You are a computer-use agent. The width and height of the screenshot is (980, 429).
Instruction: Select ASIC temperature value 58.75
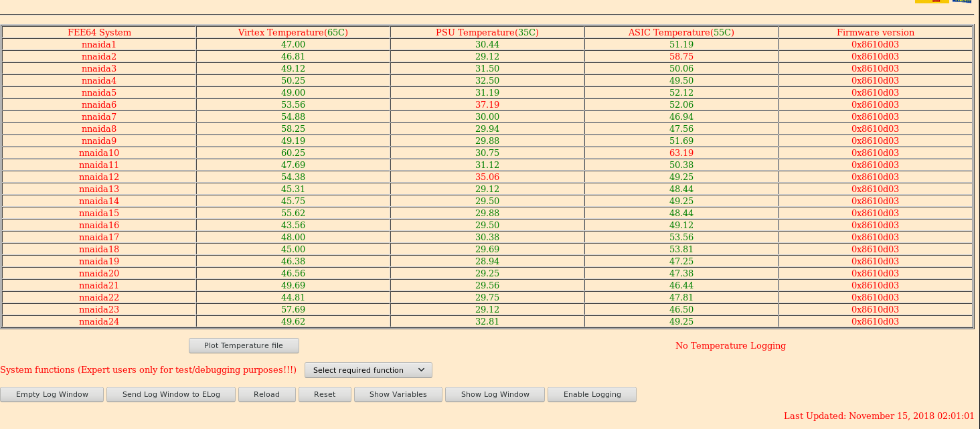click(681, 56)
